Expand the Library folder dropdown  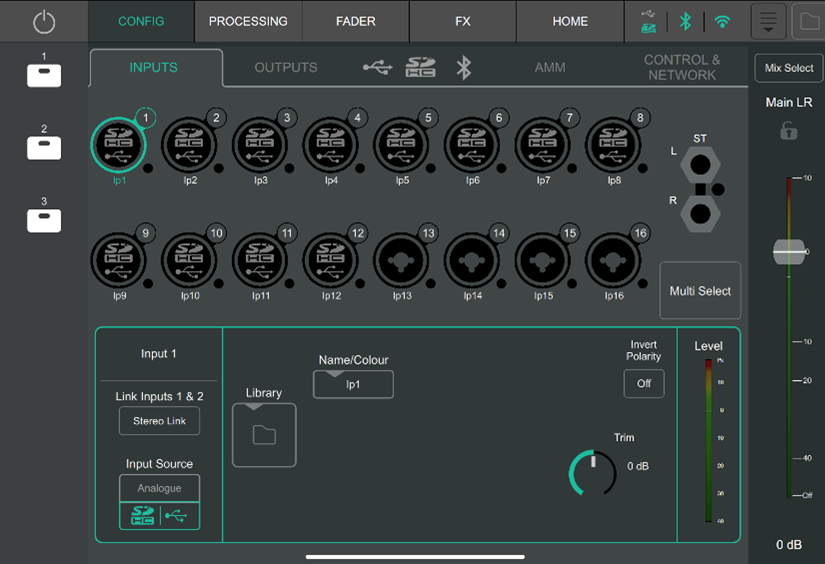[264, 435]
